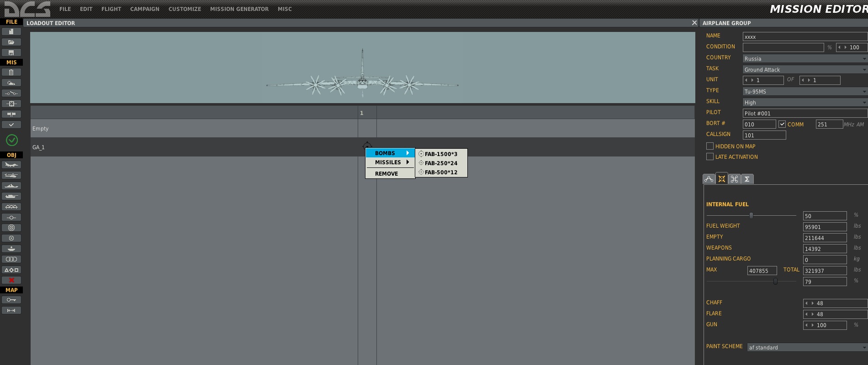The width and height of the screenshot is (868, 365).
Task: Save mission floppy disk icon
Action: (x=11, y=52)
